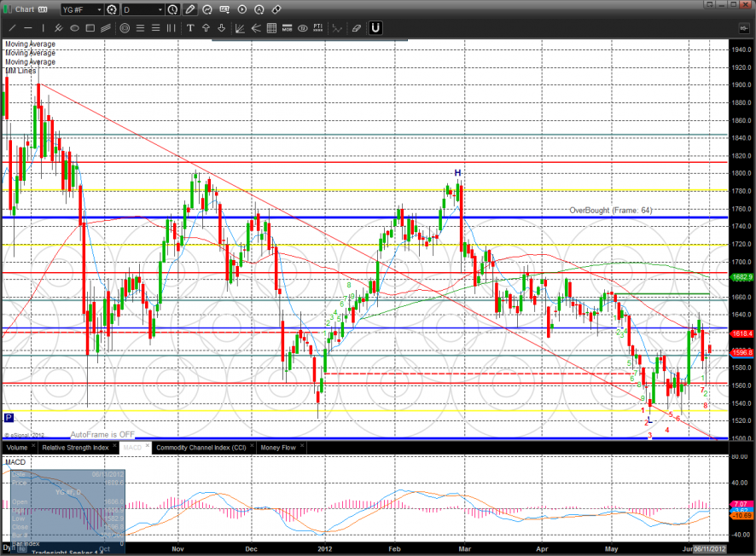Screen dimensions: 756x556
Task: Select the text annotation tool
Action: (190, 28)
